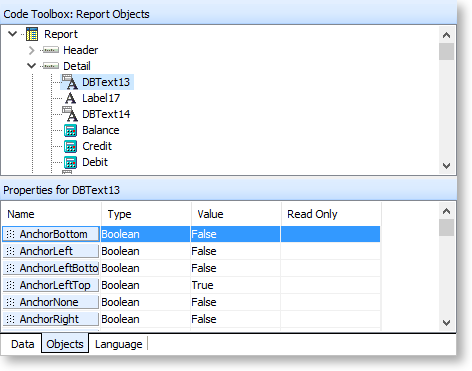Sort by the Type column header
The image size is (472, 371).
[146, 214]
